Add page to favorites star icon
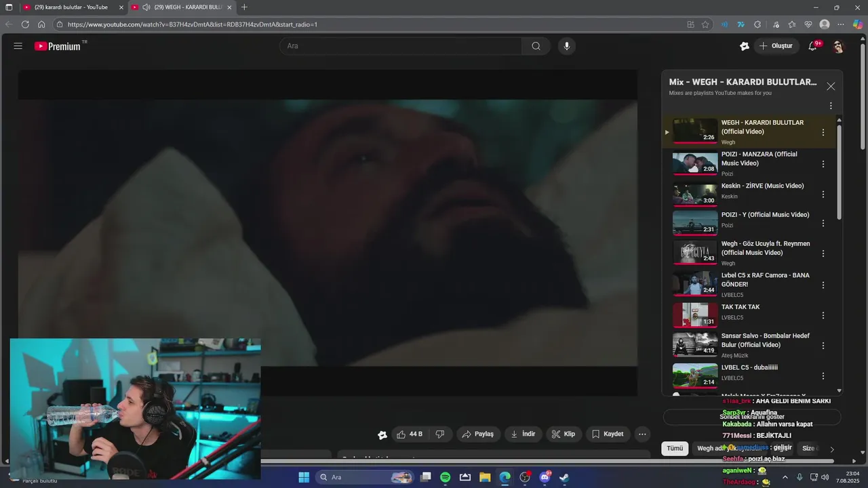868x488 pixels. click(x=705, y=24)
